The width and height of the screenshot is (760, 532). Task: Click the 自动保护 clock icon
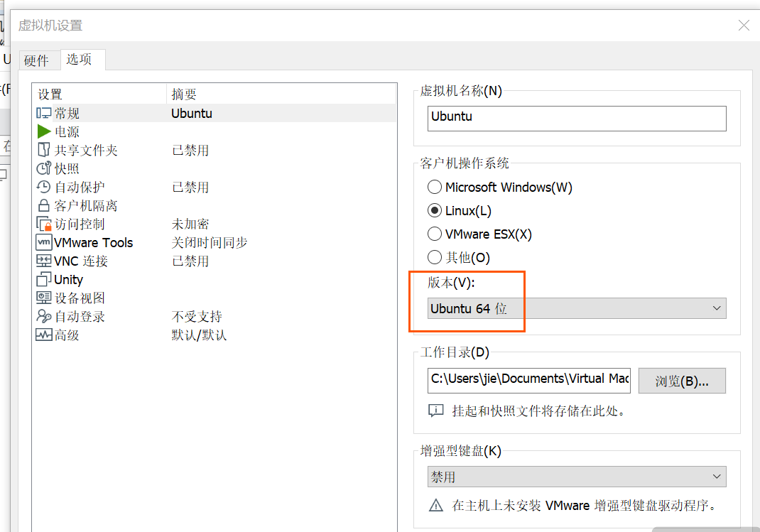pyautogui.click(x=43, y=187)
